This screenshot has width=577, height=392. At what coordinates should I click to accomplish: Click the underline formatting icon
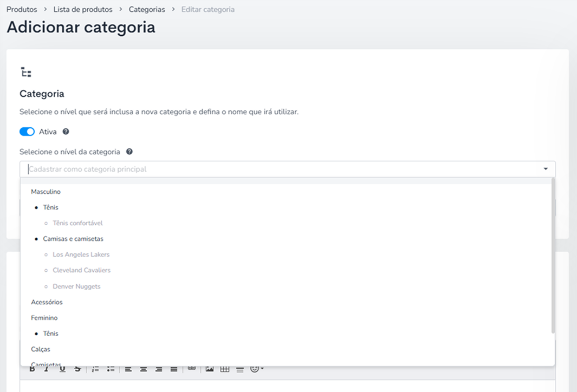pos(62,369)
